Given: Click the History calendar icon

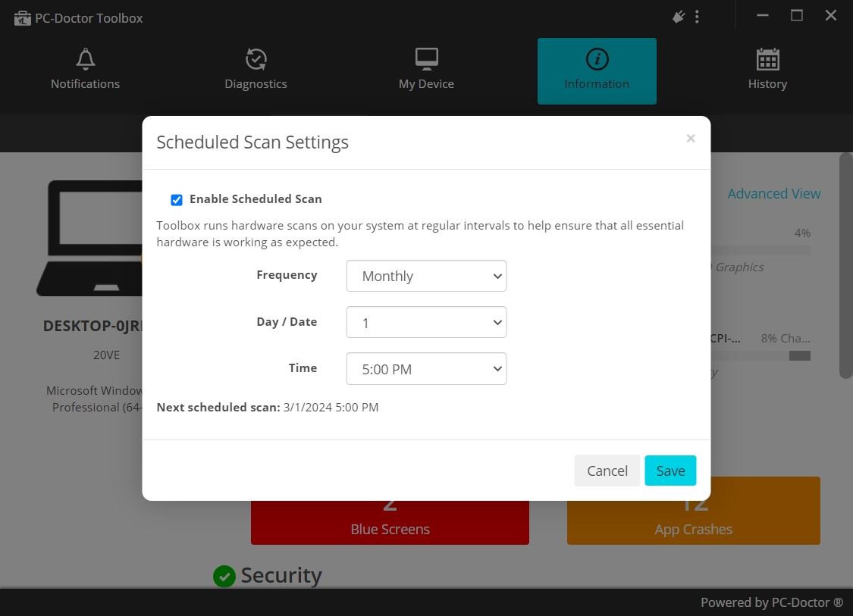Looking at the screenshot, I should coord(767,59).
